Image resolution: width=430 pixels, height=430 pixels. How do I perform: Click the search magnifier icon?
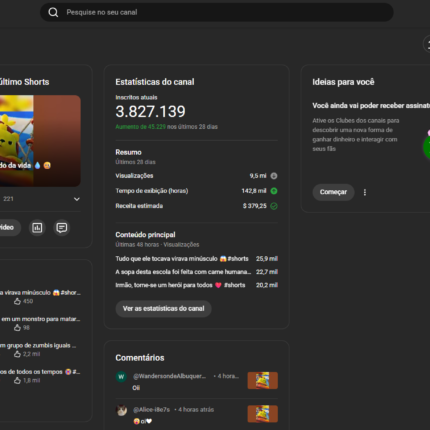pyautogui.click(x=53, y=12)
